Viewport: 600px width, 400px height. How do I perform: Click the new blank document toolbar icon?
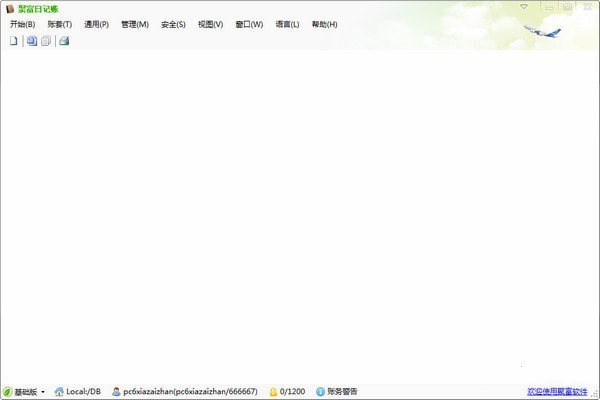pyautogui.click(x=14, y=41)
